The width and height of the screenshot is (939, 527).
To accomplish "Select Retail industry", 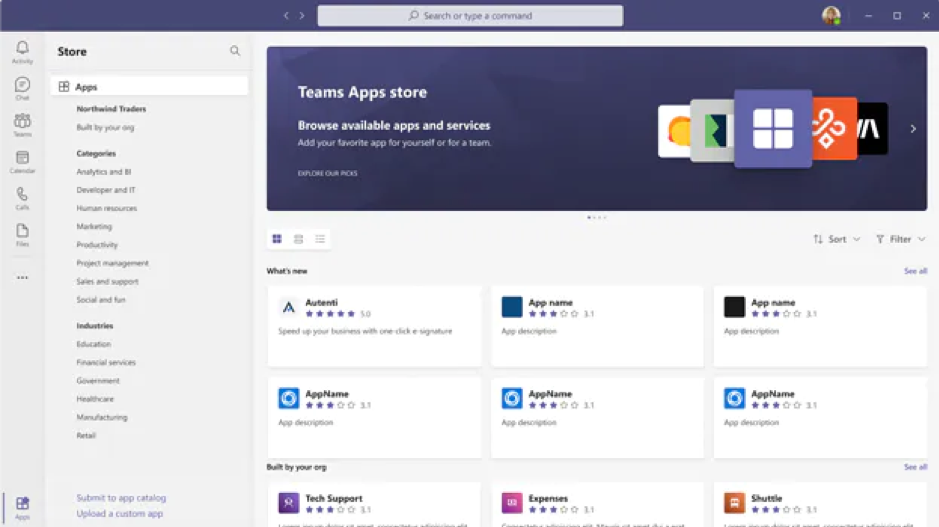I will coord(86,435).
